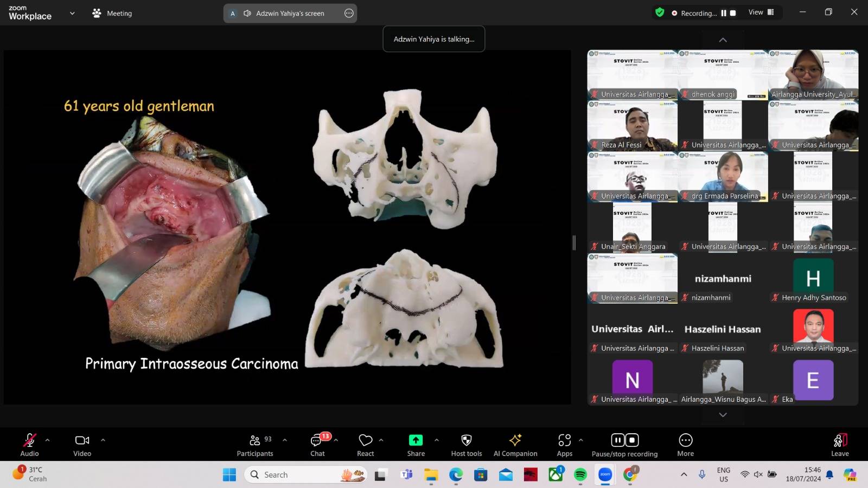Select drg Ermada Parselina video tile

pyautogui.click(x=723, y=177)
